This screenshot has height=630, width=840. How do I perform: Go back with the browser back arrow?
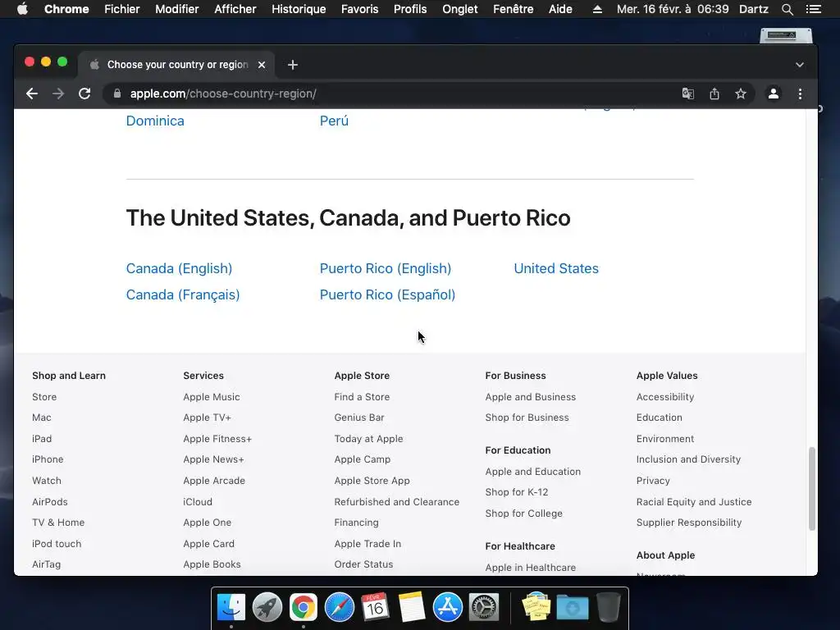32,94
